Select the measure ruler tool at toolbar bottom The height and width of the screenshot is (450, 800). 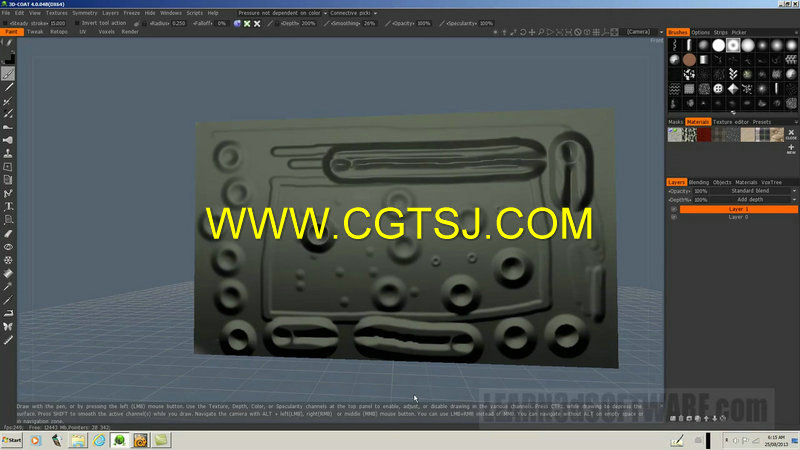pos(8,340)
